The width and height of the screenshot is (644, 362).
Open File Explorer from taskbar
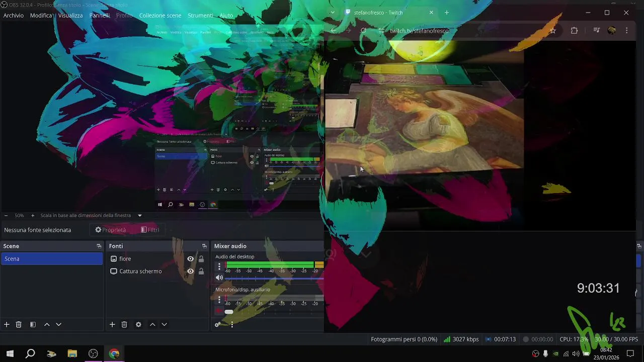pyautogui.click(x=72, y=354)
